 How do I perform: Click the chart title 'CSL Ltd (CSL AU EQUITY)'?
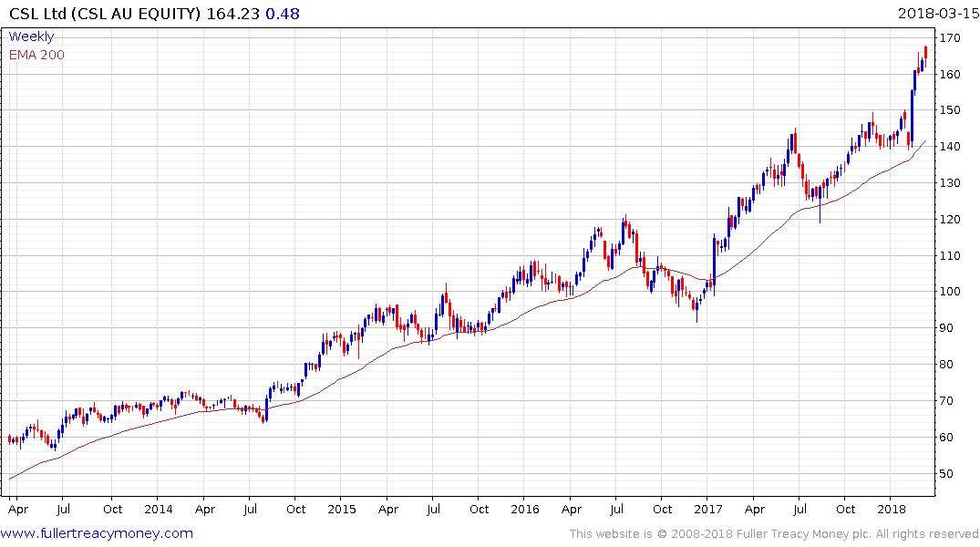tap(105, 14)
